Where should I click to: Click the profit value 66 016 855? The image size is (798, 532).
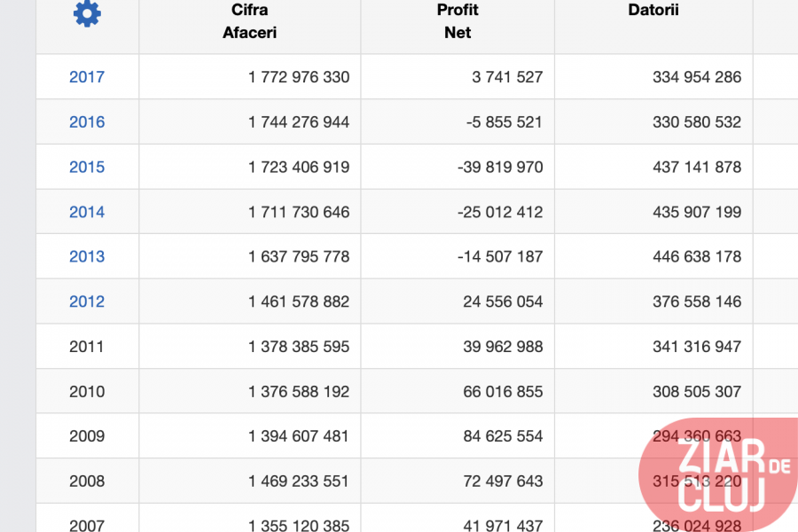pyautogui.click(x=503, y=392)
